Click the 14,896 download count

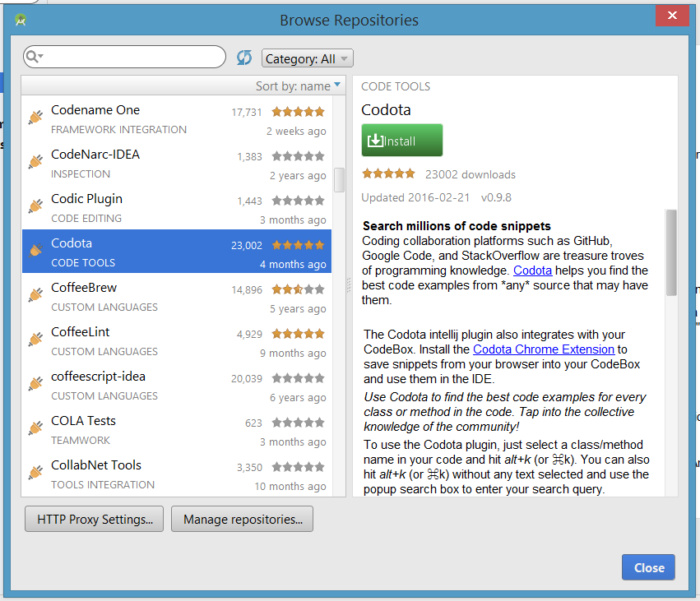click(247, 290)
